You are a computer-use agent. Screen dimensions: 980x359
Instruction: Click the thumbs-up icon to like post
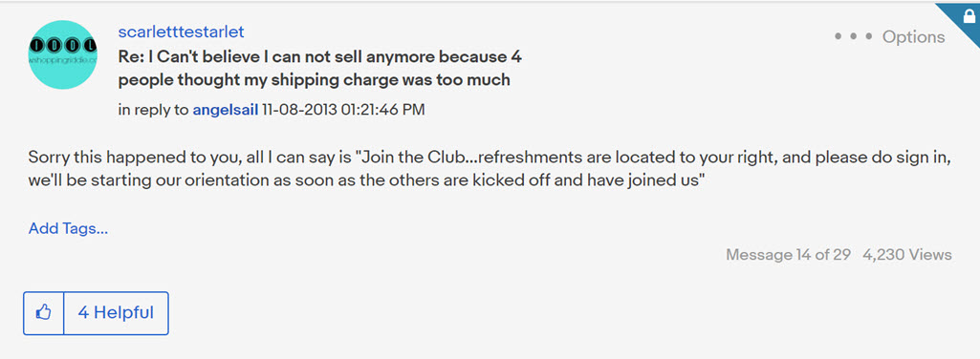pyautogui.click(x=43, y=313)
